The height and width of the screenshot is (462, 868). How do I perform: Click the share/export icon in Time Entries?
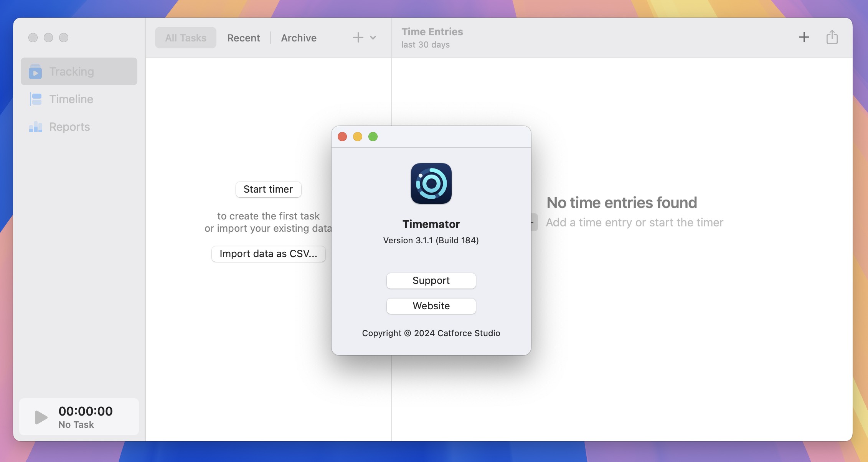click(x=832, y=37)
